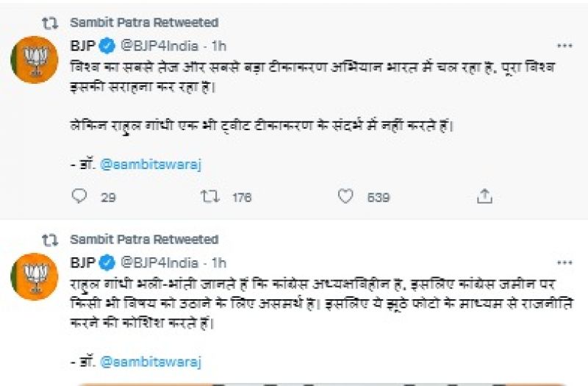The image size is (588, 386).
Task: Open @sambitswaraj mention in first tweet
Action: click(x=151, y=165)
